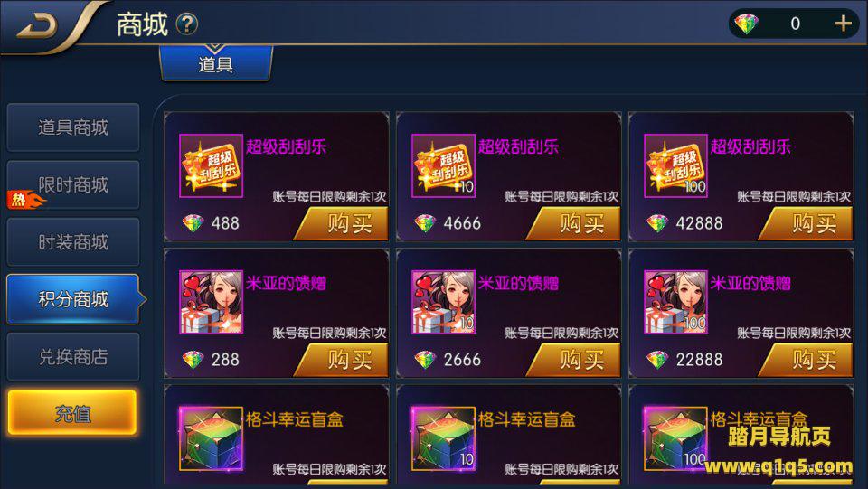The height and width of the screenshot is (489, 868).
Task: Click the yellow 充值 recharge button
Action: pyautogui.click(x=72, y=413)
